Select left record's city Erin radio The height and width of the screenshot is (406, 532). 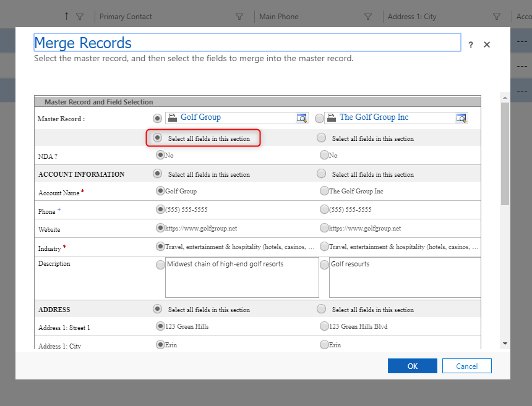pyautogui.click(x=160, y=345)
